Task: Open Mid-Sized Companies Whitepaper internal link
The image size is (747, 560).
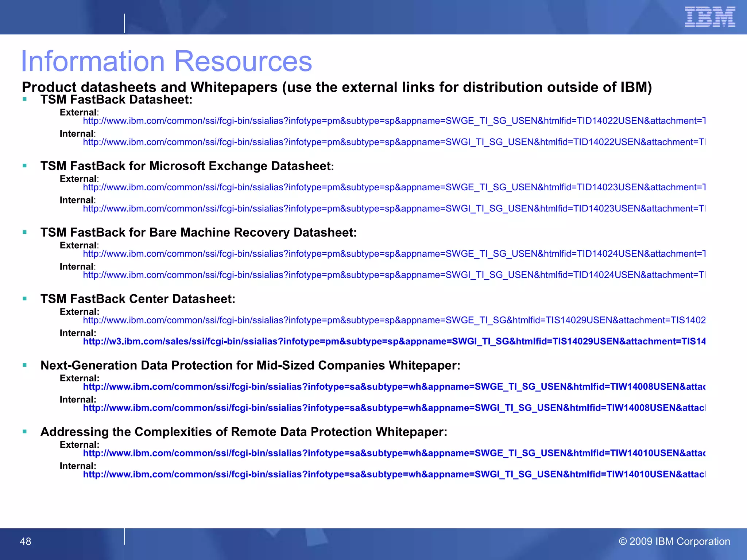Action: [394, 408]
